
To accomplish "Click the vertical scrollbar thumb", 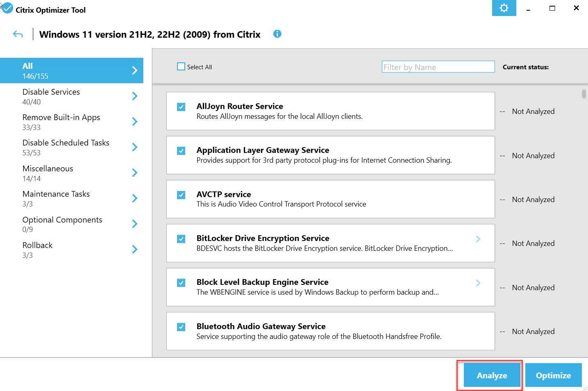I will tap(584, 94).
